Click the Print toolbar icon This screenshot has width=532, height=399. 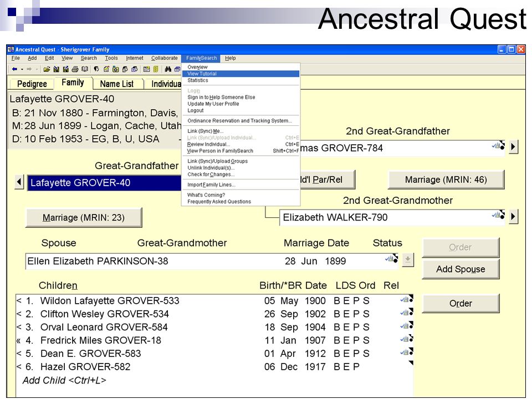[75, 69]
